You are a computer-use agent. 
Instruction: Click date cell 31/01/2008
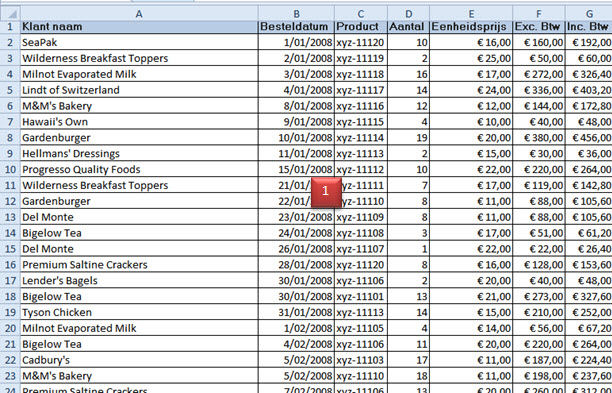[296, 312]
